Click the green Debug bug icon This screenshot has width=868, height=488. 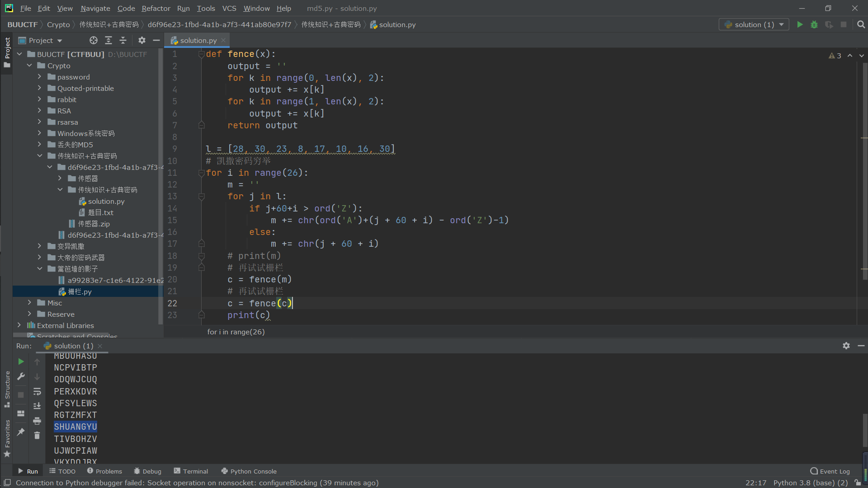tap(814, 25)
